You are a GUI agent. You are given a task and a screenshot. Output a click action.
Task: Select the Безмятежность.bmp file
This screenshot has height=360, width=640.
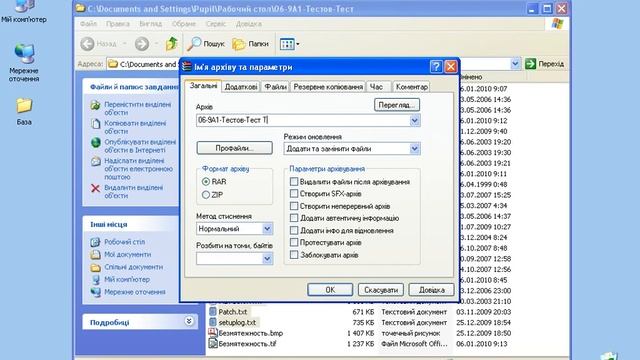click(250, 333)
